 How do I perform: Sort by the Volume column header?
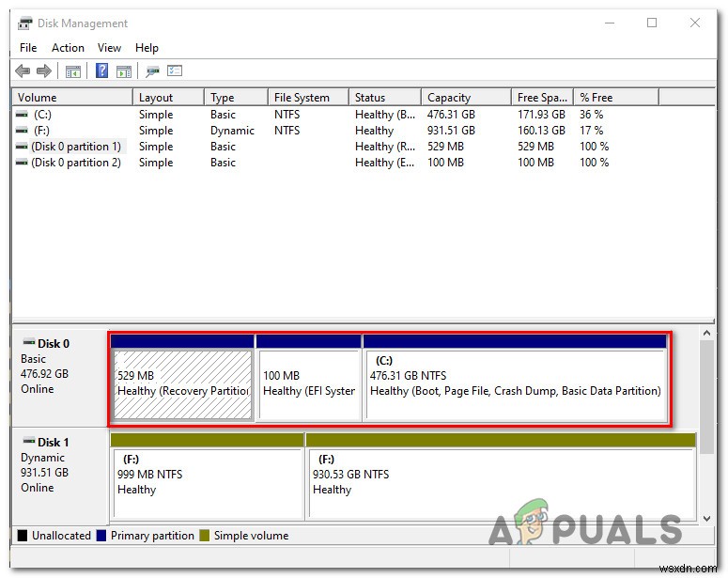72,98
